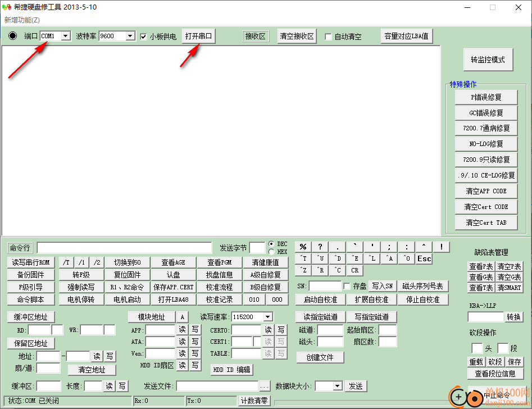Click the 000 button
Screen dimensions: 532x409
point(277,299)
